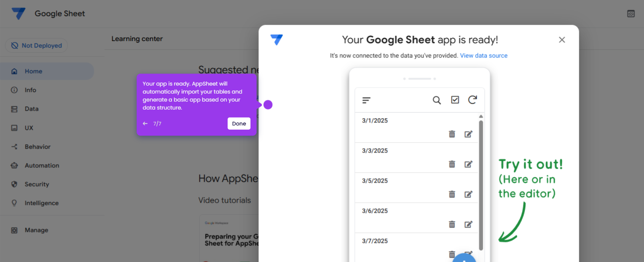Open the app preview hamburger menu

366,100
